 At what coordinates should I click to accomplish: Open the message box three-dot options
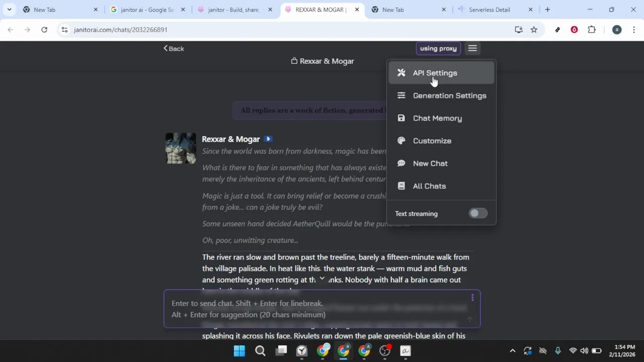coord(472,298)
